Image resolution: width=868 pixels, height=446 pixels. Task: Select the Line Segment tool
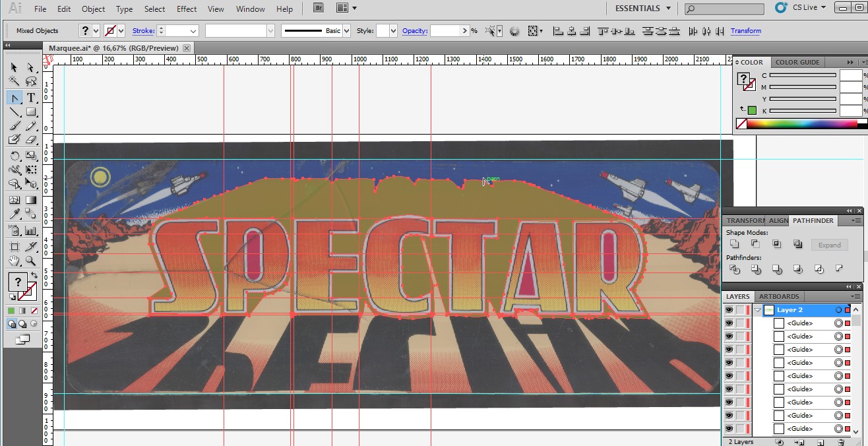pyautogui.click(x=14, y=112)
